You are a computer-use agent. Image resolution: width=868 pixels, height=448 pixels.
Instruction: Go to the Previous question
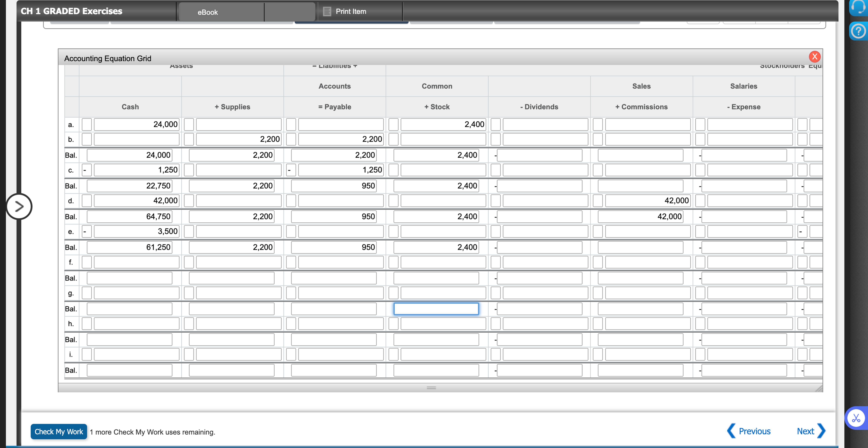click(754, 431)
